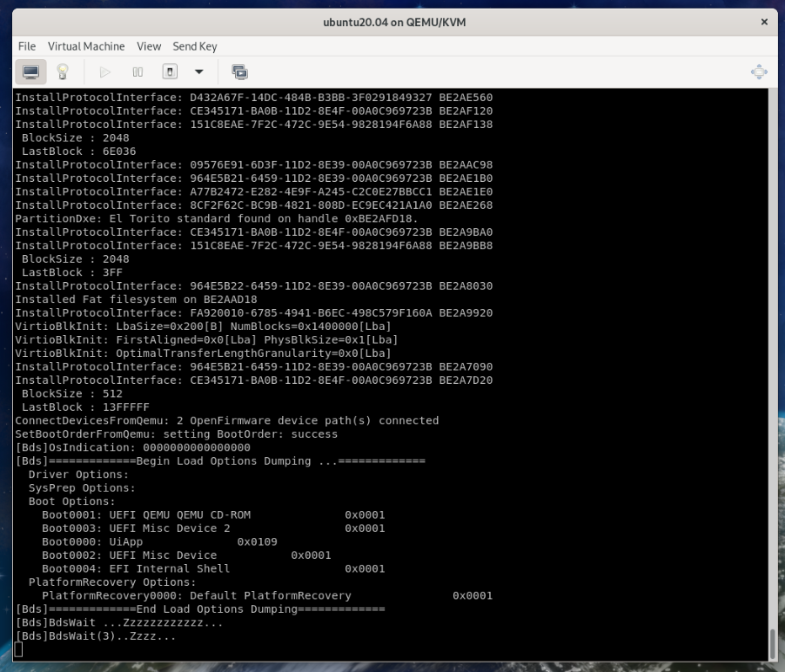Click the PlatformRecovery0000 Default PlatformRecovery line
The width and height of the screenshot is (785, 672).
[x=267, y=596]
